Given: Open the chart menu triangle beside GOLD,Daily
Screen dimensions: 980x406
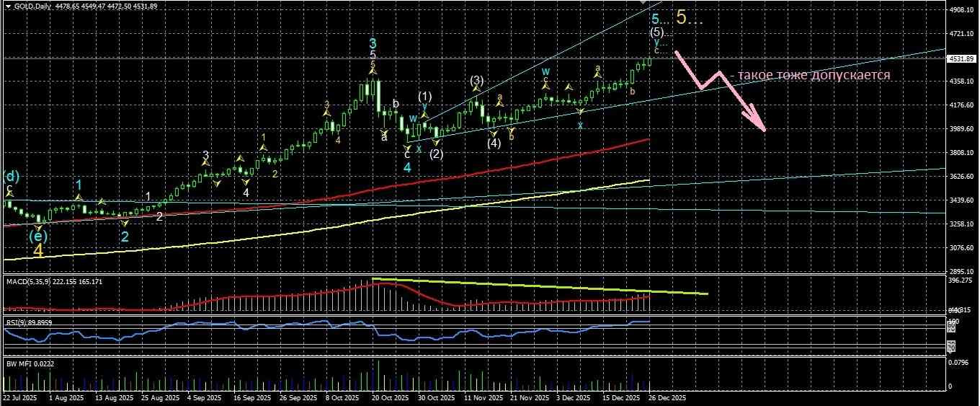Looking at the screenshot, I should click(x=8, y=6).
